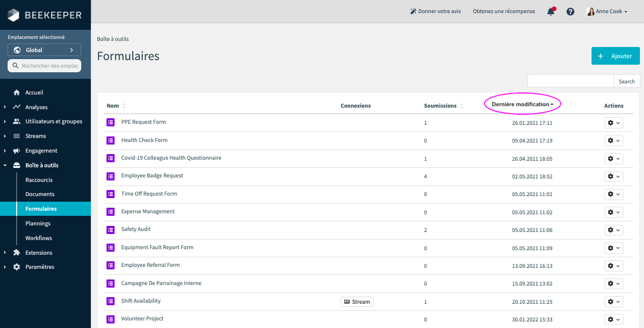Click the form icon for Volunteer Project
Screen dimensions: 644x328
(111, 319)
